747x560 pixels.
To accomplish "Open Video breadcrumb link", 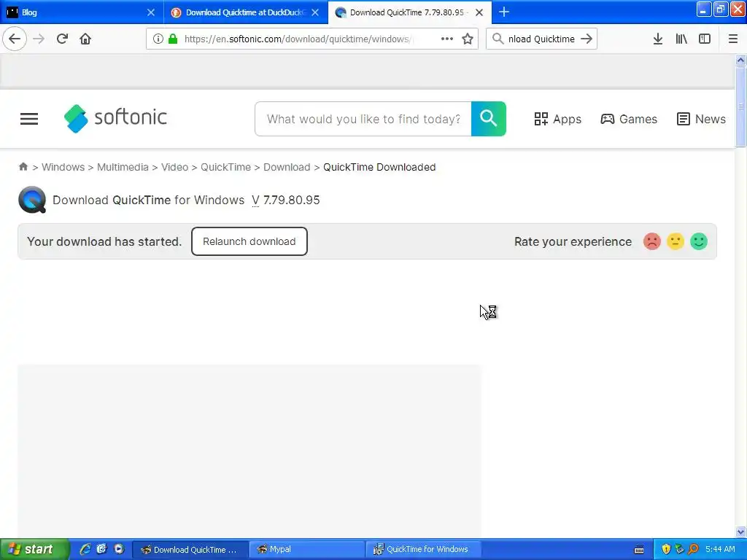I will pyautogui.click(x=174, y=167).
